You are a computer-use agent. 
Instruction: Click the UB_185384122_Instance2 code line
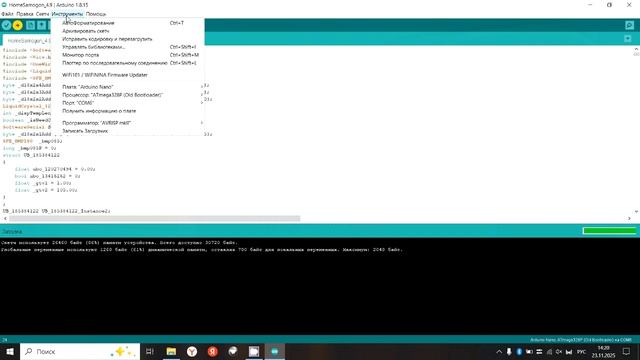point(56,211)
